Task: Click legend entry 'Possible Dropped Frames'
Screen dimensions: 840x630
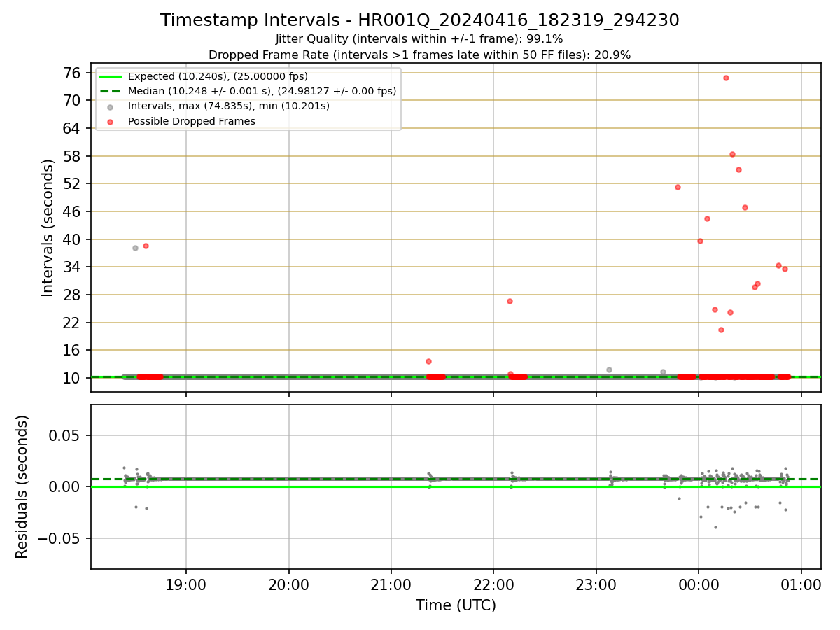Action: click(x=191, y=121)
